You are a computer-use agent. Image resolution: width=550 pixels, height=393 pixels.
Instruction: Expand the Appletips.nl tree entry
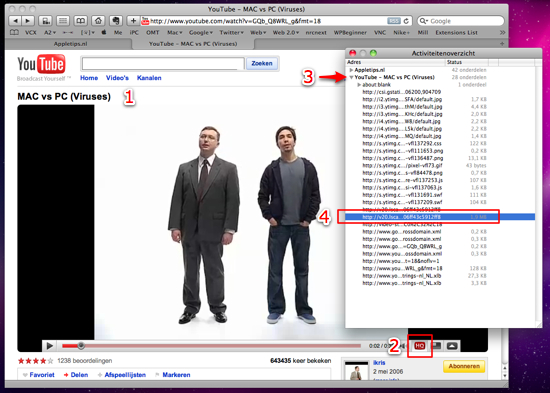[351, 70]
